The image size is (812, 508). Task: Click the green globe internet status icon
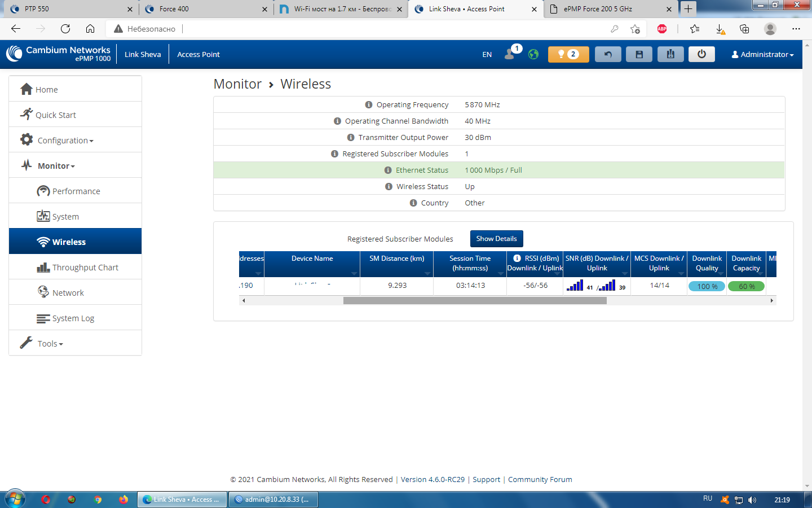[533, 54]
